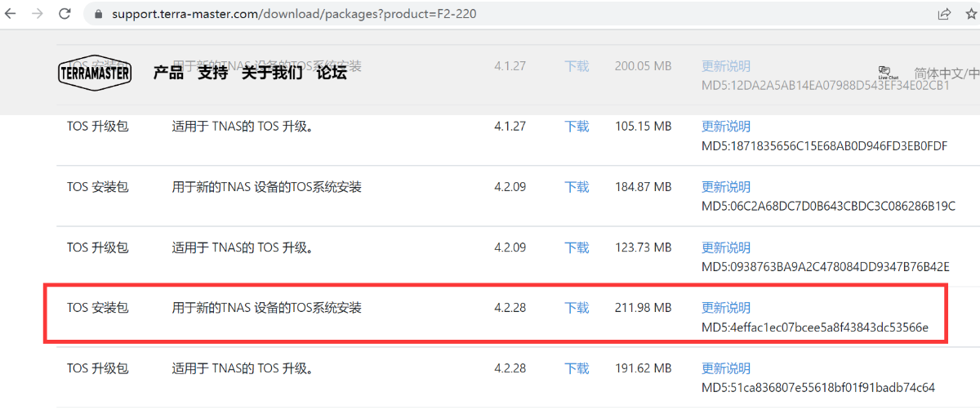Click TOS 安装包 name in the 184.87 MB row

(x=98, y=187)
